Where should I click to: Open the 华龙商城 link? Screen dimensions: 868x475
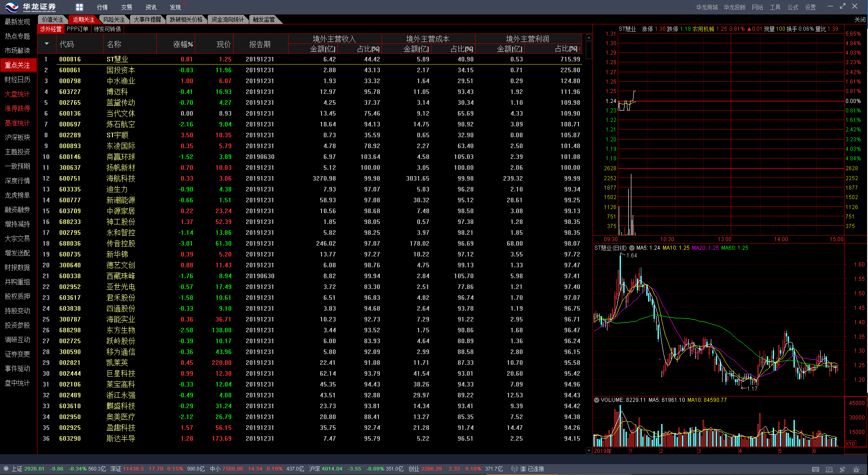point(706,7)
